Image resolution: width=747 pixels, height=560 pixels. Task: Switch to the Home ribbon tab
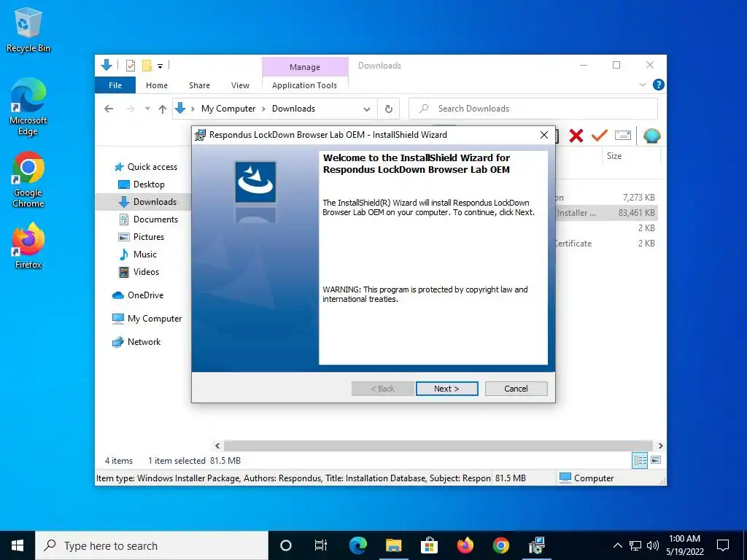[x=157, y=85]
